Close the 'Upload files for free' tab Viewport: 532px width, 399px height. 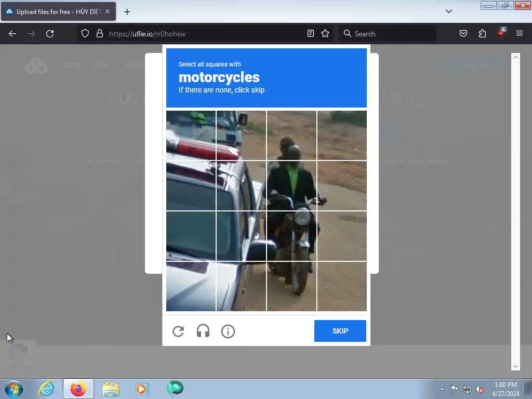point(108,11)
